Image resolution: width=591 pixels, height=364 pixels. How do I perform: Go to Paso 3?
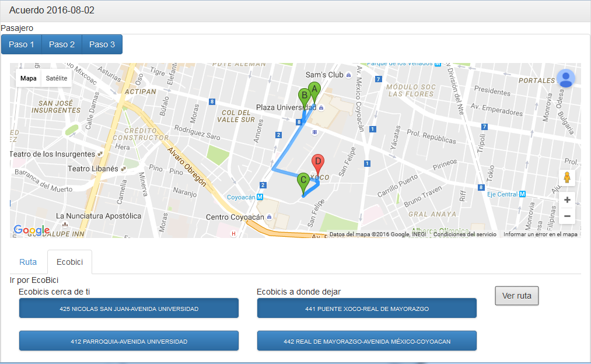(102, 44)
